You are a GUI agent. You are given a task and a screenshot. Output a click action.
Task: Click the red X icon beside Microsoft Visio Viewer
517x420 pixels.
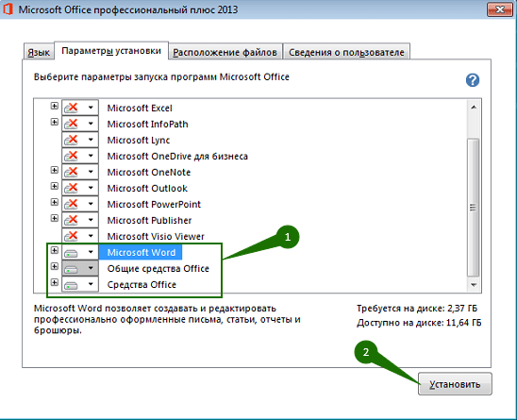pos(71,236)
